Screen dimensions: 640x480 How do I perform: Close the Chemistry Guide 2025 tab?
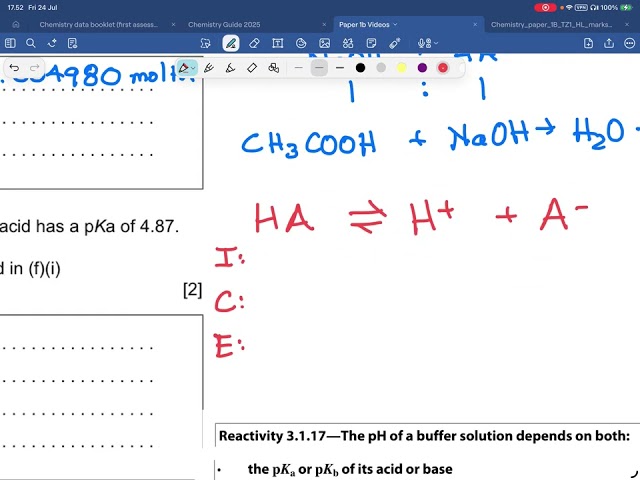point(324,24)
